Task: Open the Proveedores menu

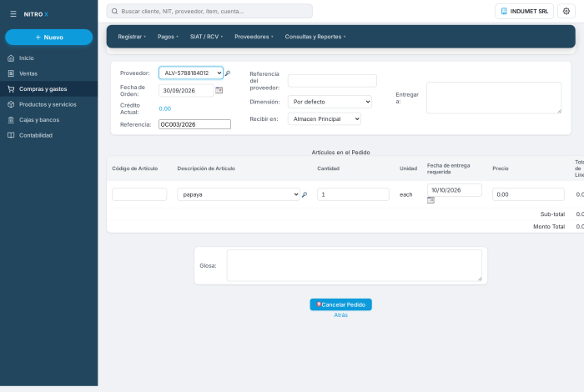Action: pos(254,37)
